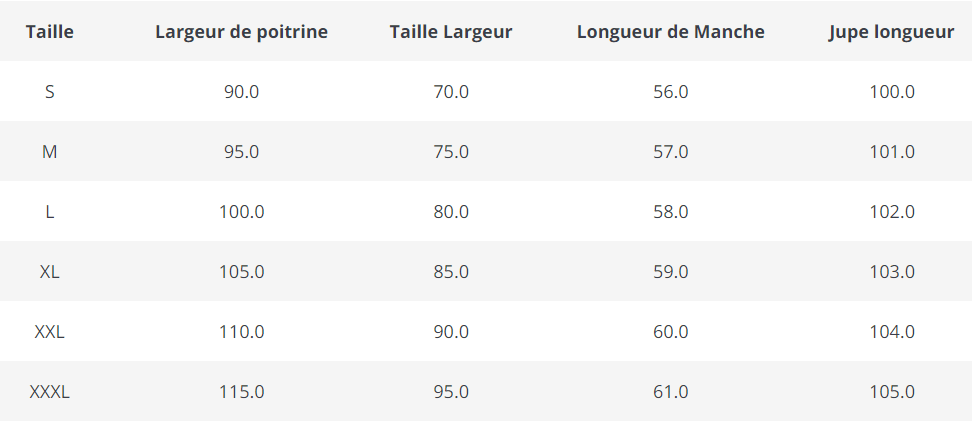Select sleeve length value 60.0
Viewport: 972px width, 429px height.
[x=670, y=332]
